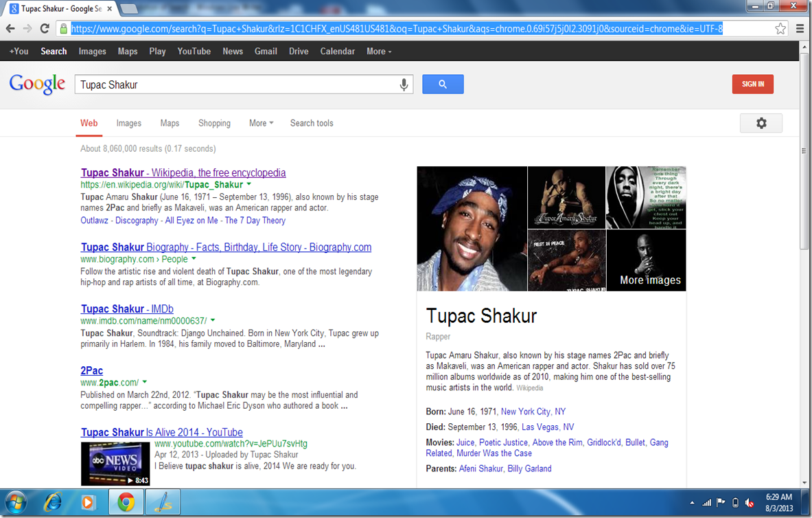The height and width of the screenshot is (518, 812).
Task: Click the red SIGN IN button
Action: point(752,84)
